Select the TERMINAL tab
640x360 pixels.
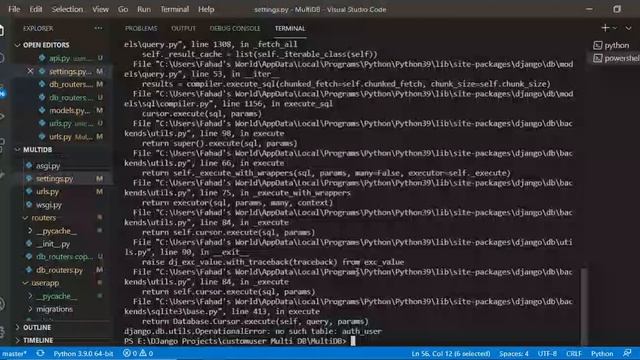click(x=290, y=29)
